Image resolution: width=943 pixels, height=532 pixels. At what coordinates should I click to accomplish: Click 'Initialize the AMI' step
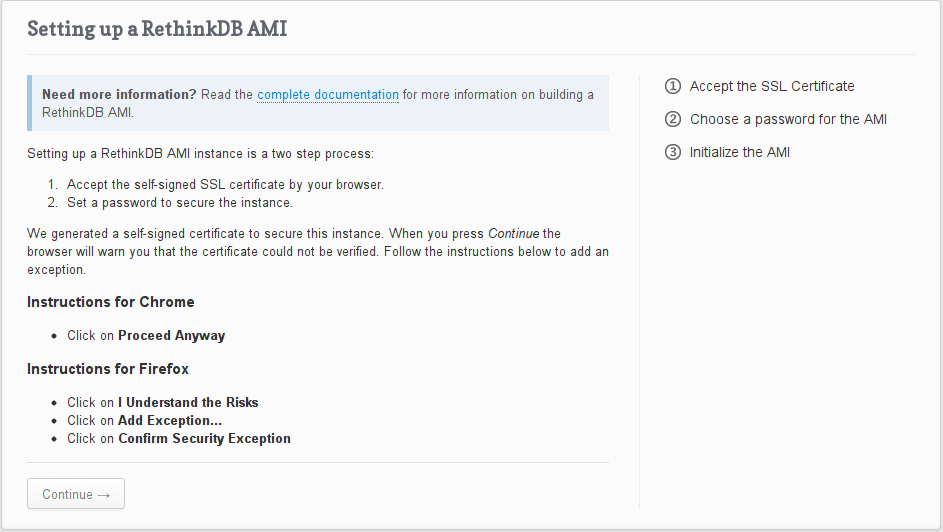pyautogui.click(x=740, y=153)
